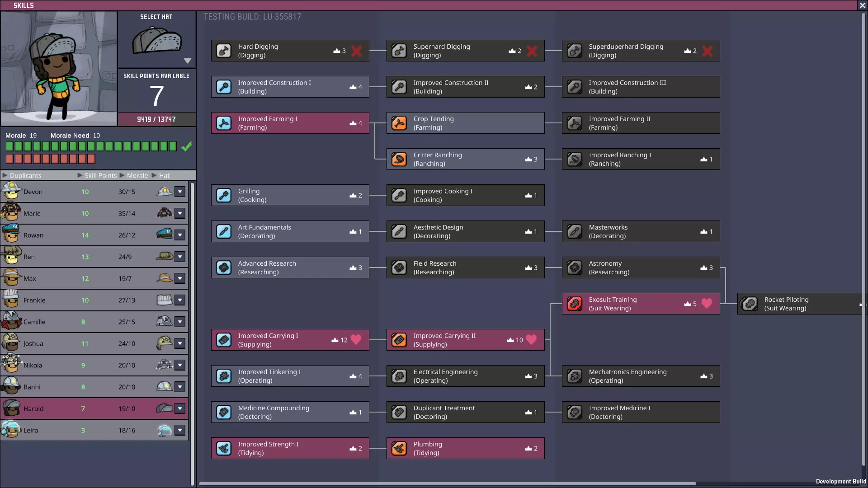Viewport: 868px width, 488px height.
Task: Click the Hard Digging skill icon
Action: (224, 51)
